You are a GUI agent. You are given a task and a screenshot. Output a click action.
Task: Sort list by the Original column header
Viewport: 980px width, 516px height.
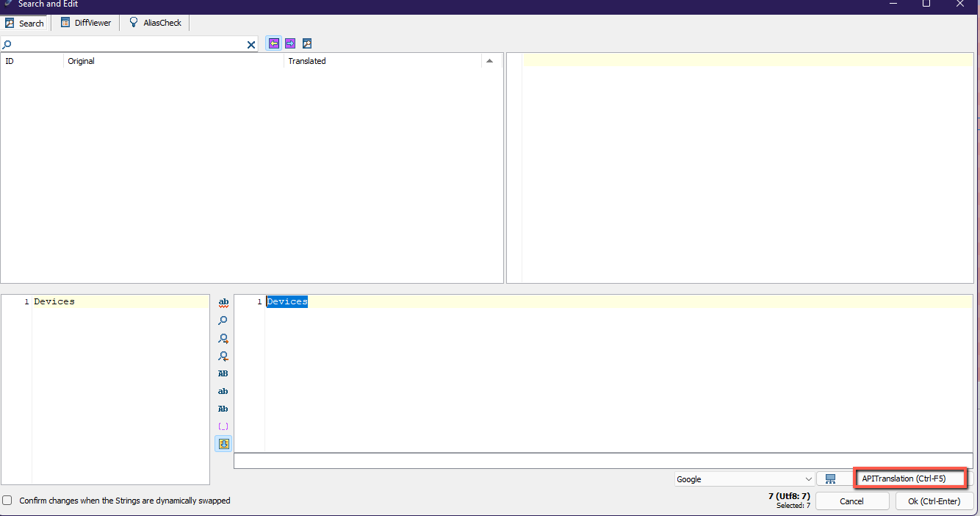[173, 61]
